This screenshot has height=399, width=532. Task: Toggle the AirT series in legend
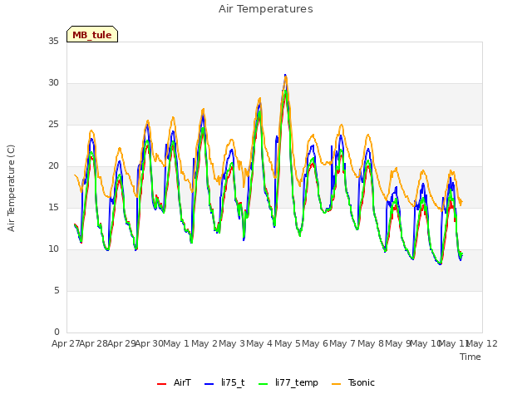(x=174, y=382)
